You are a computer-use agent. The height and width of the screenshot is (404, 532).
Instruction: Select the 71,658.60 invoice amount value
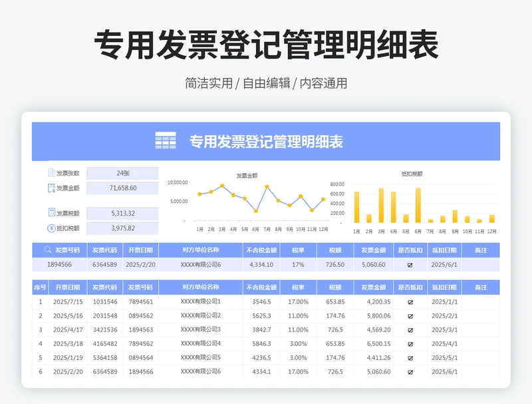click(x=123, y=188)
